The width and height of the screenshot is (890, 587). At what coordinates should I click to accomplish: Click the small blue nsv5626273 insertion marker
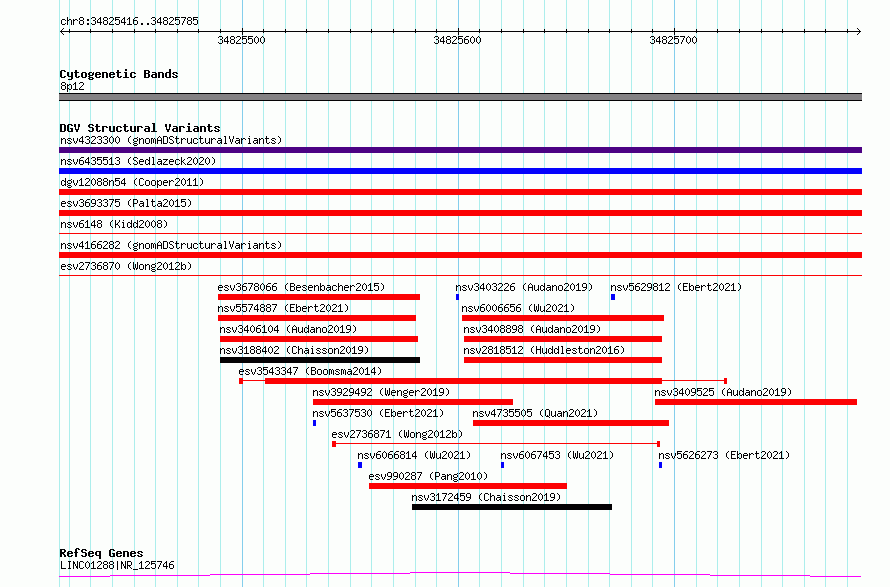click(660, 465)
